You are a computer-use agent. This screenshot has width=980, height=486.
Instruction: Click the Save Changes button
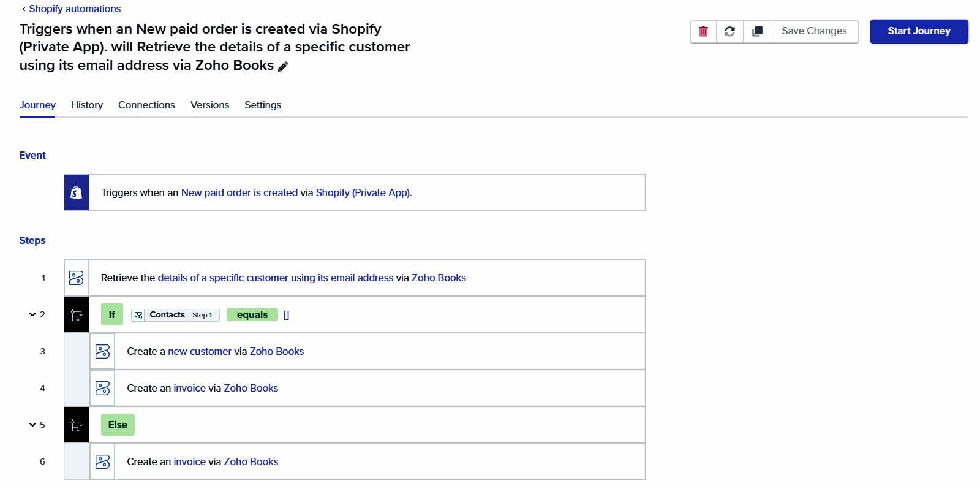pos(814,31)
